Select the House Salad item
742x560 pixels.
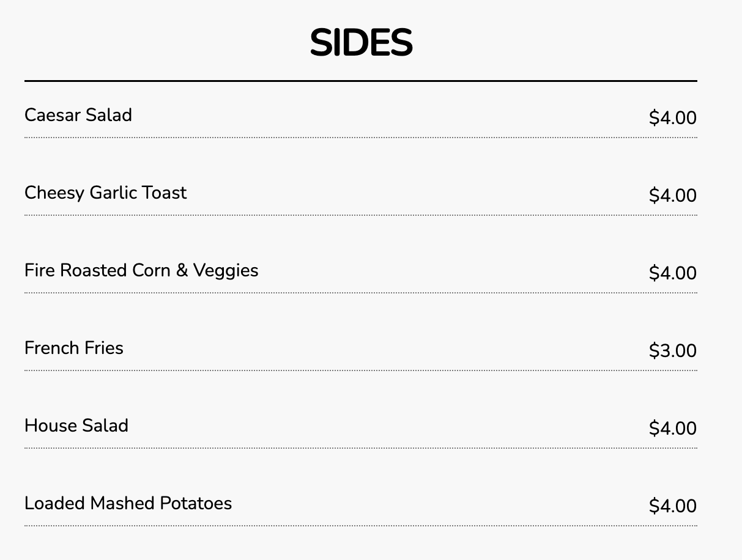[76, 426]
